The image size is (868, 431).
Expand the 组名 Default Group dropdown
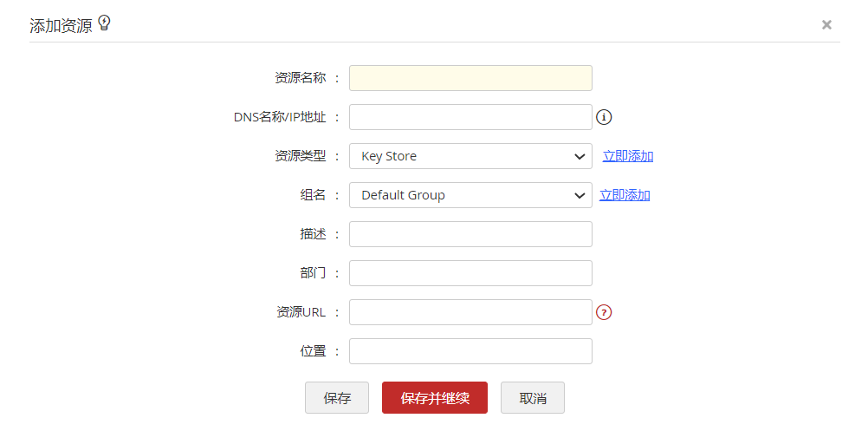[470, 195]
